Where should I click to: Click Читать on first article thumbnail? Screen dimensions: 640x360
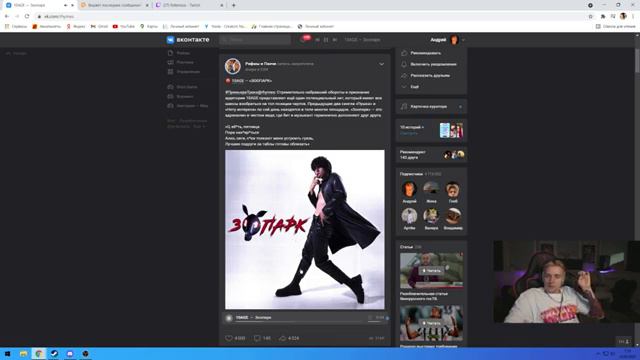(x=431, y=271)
